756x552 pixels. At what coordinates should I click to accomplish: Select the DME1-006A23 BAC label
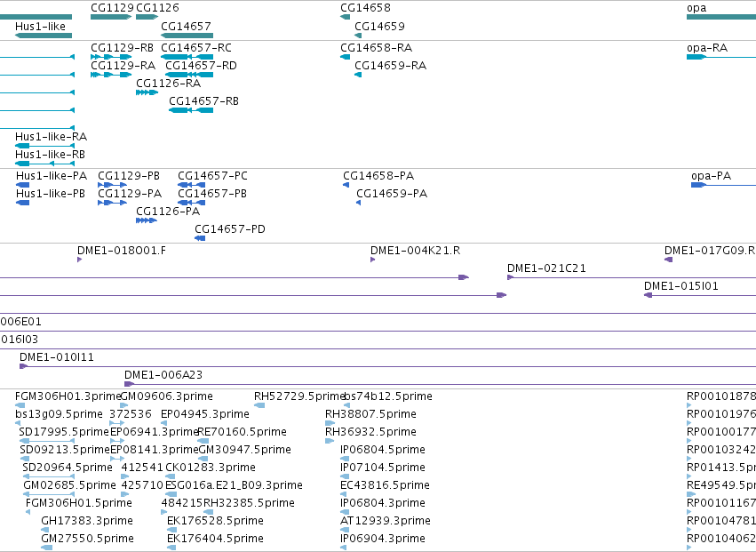click(163, 375)
